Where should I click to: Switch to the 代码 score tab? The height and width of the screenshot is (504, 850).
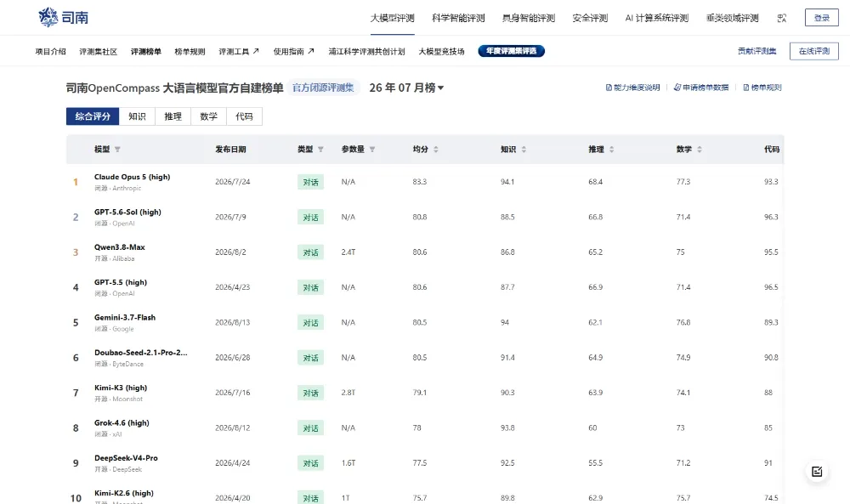point(245,116)
